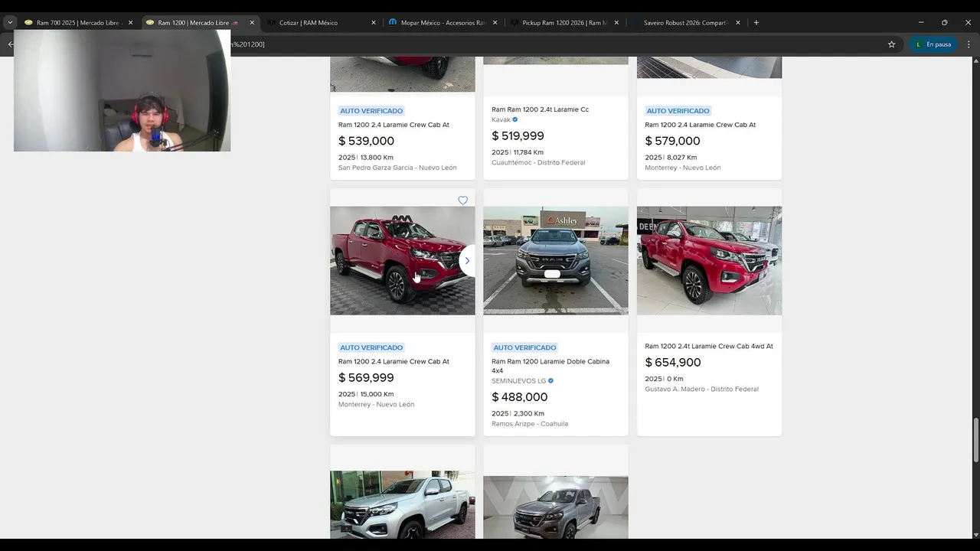Click the silver truck photo in bottom row
980x551 pixels.
pos(402,504)
